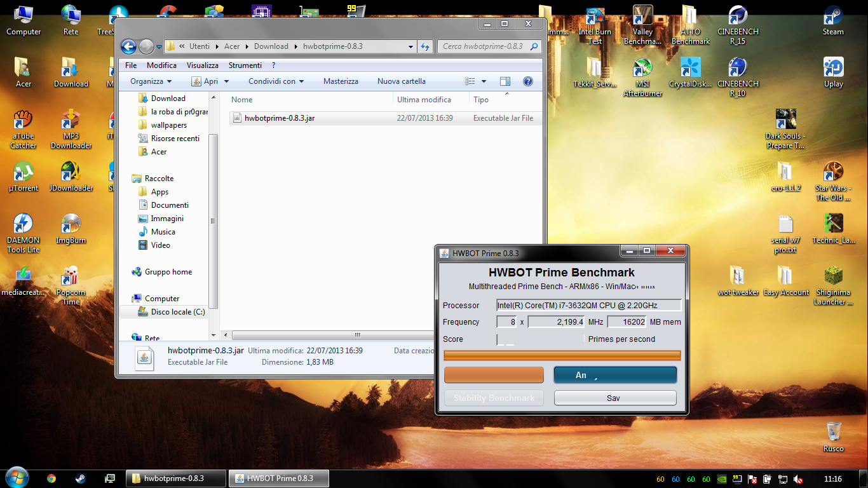Open the µTorrent desktop shortcut
Image resolution: width=868 pixels, height=488 pixels.
pos(24,177)
